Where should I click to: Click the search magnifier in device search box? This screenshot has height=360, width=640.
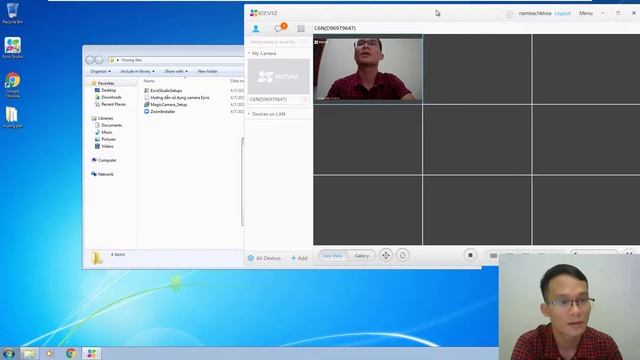pyautogui.click(x=304, y=42)
